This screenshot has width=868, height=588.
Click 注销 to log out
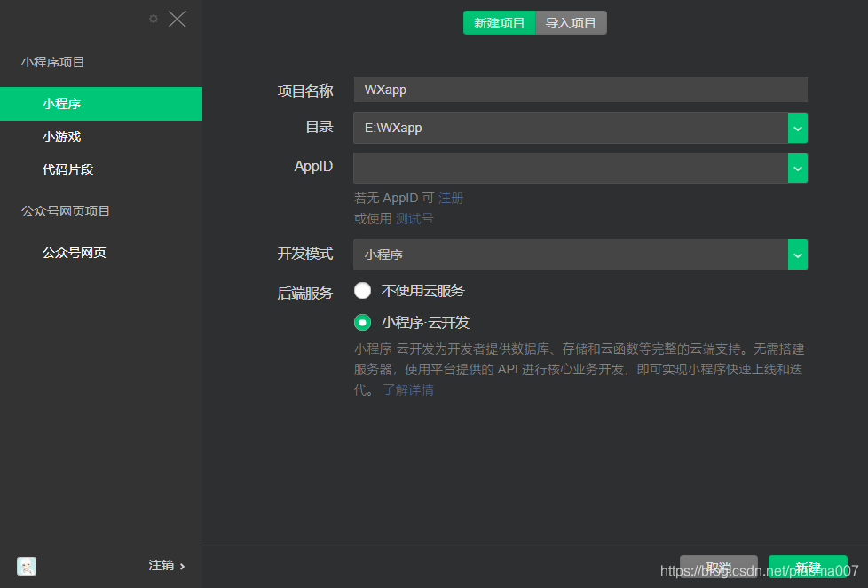[162, 566]
